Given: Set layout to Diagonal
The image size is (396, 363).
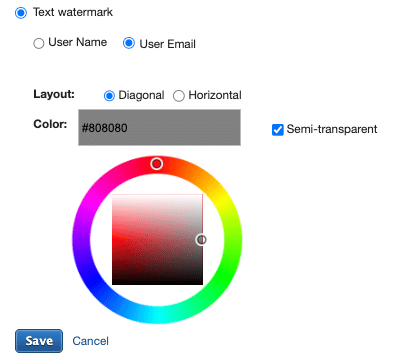Looking at the screenshot, I should click(x=109, y=96).
